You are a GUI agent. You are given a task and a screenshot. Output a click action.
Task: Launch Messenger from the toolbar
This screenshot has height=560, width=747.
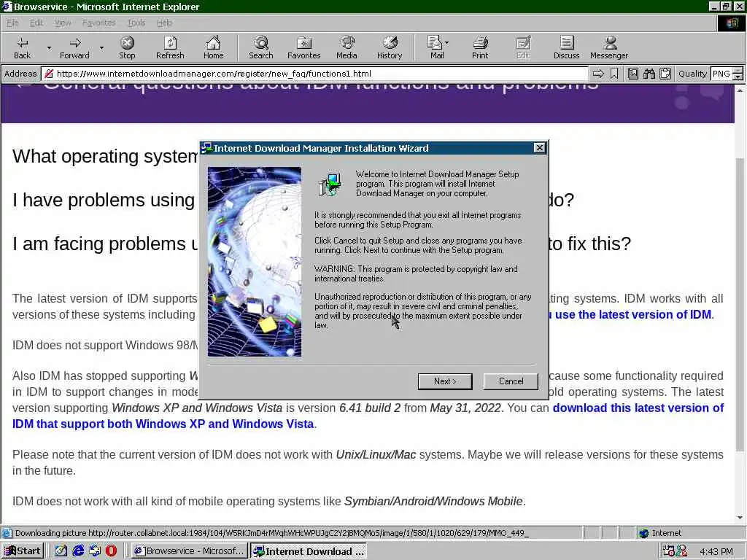[x=609, y=47]
